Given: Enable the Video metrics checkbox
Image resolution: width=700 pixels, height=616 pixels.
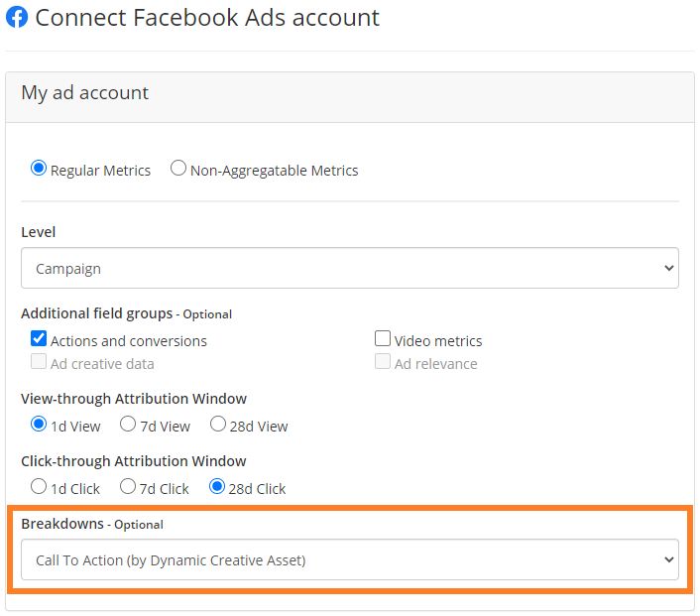Looking at the screenshot, I should tap(383, 338).
